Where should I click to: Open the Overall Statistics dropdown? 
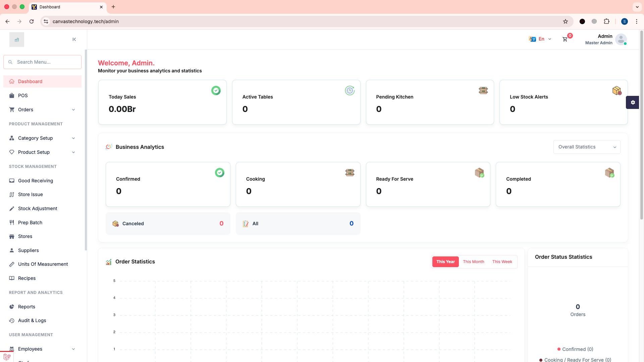[587, 147]
